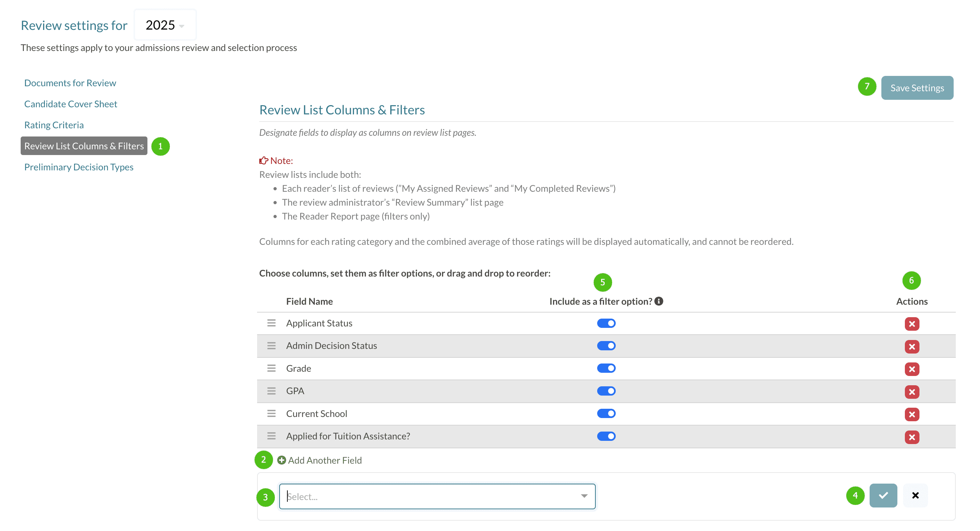Remove the Current School field

[912, 414]
